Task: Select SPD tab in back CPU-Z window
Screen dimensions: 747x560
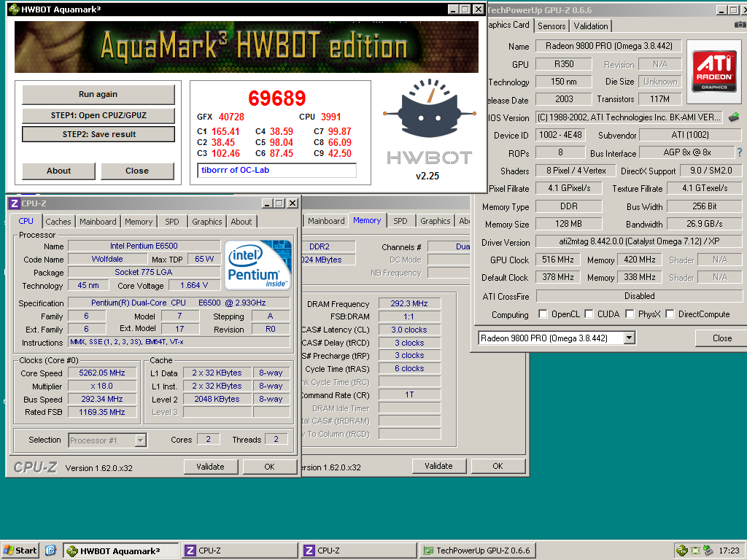Action: [x=400, y=221]
